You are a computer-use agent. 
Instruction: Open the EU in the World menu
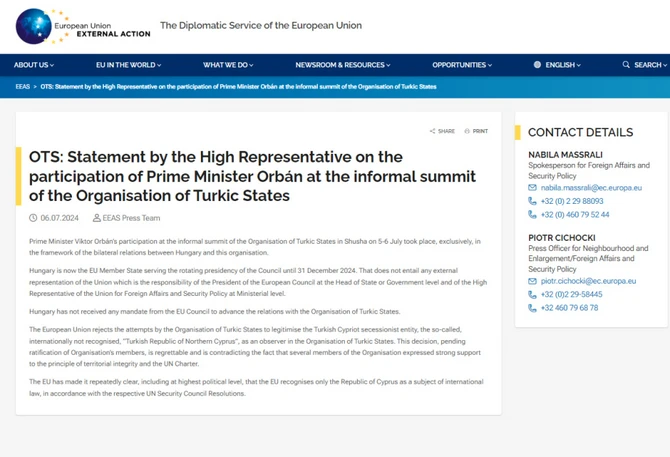pyautogui.click(x=129, y=65)
